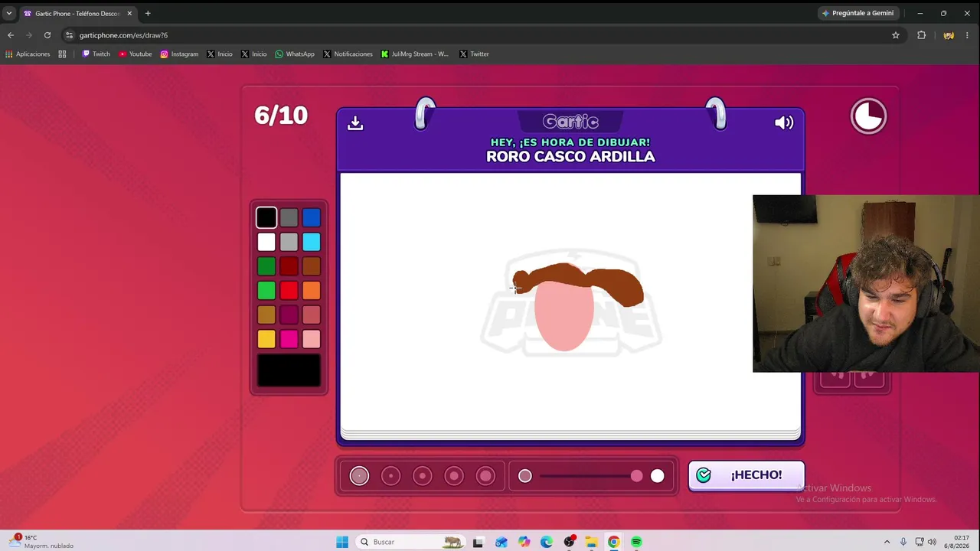Click the Pregúntale a Gemini button

[x=857, y=13]
